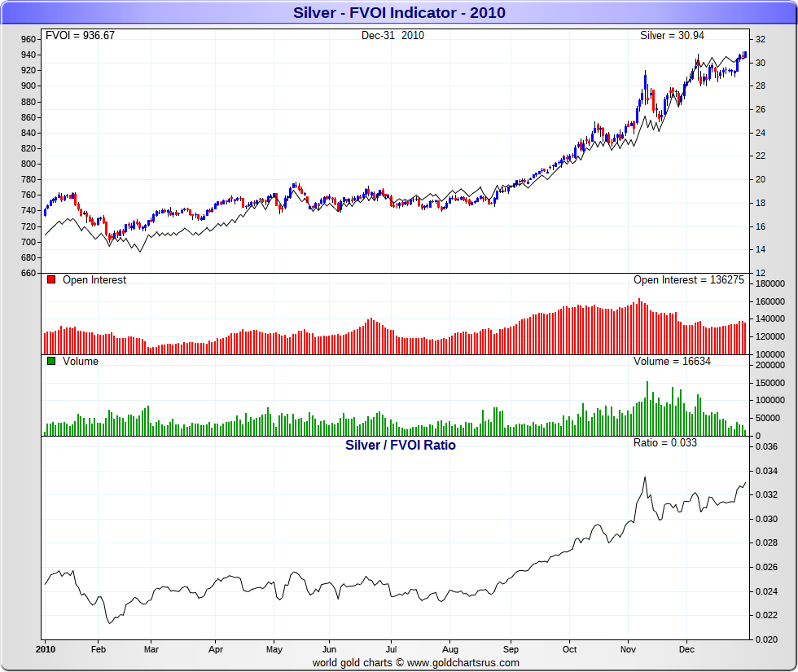
Task: Click the ratio line's November peak
Action: [645, 477]
